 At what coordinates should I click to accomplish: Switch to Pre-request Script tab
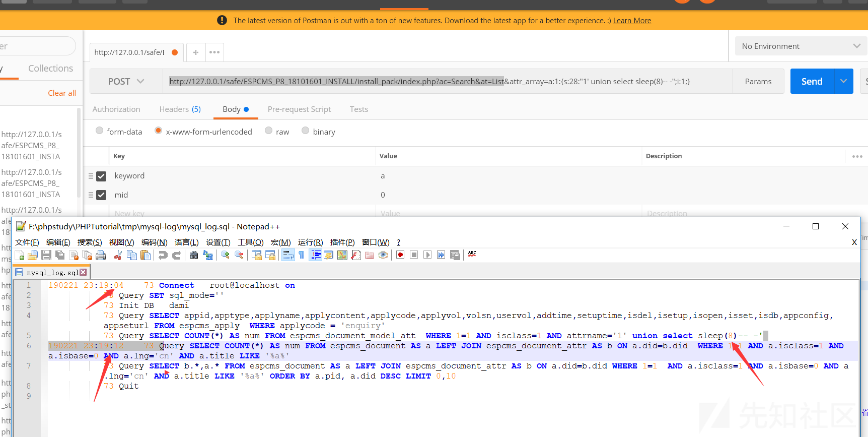tap(300, 109)
